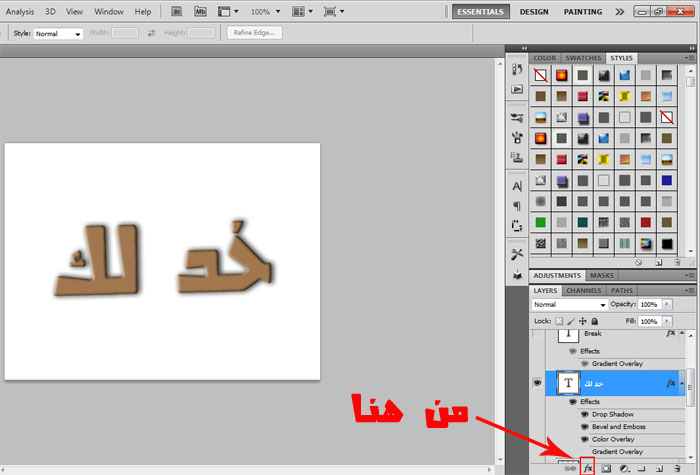Switch to the Design workspace
The height and width of the screenshot is (475, 700).
pos(534,12)
